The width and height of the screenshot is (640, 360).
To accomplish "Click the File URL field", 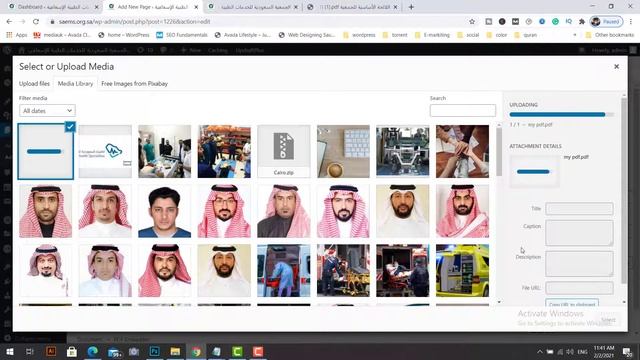I will [579, 288].
